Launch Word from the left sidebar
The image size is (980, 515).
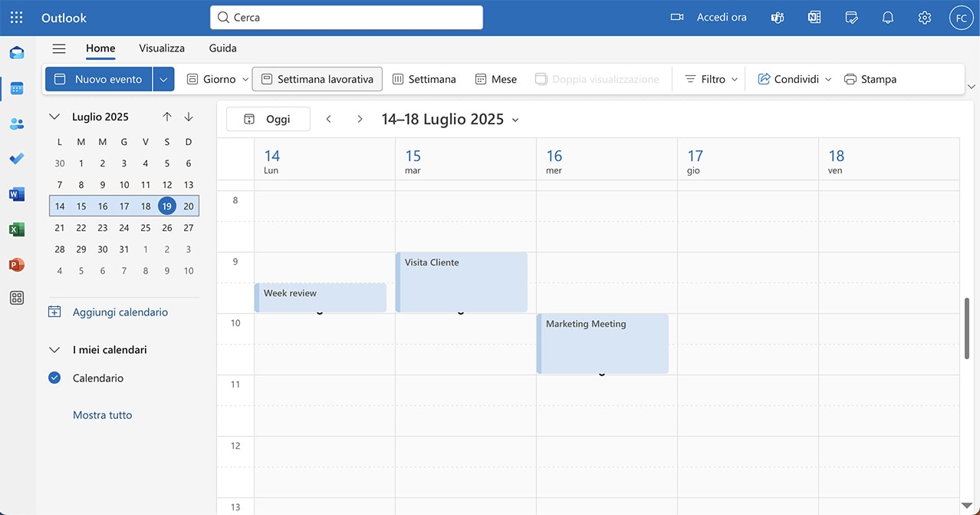coord(16,194)
